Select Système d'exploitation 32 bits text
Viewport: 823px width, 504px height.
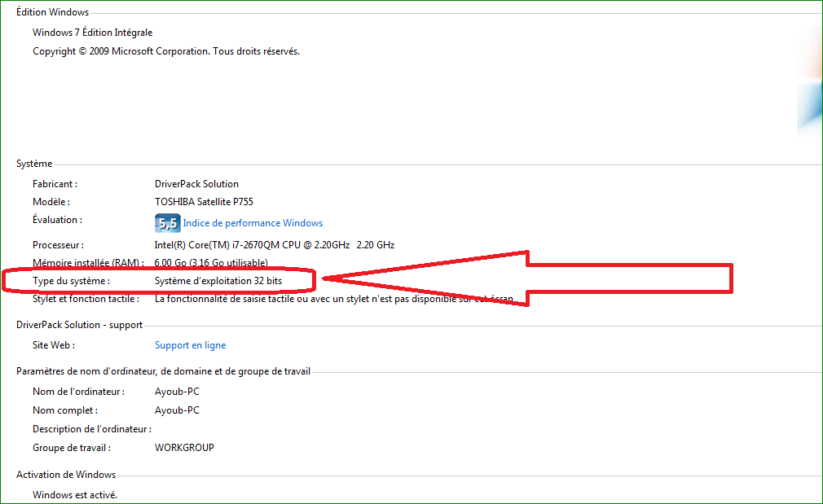click(218, 281)
